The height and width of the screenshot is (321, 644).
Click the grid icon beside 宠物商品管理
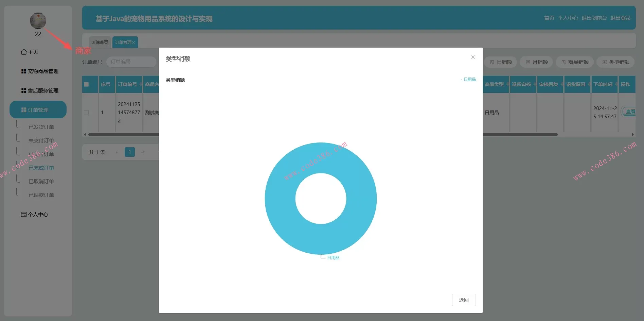(24, 71)
